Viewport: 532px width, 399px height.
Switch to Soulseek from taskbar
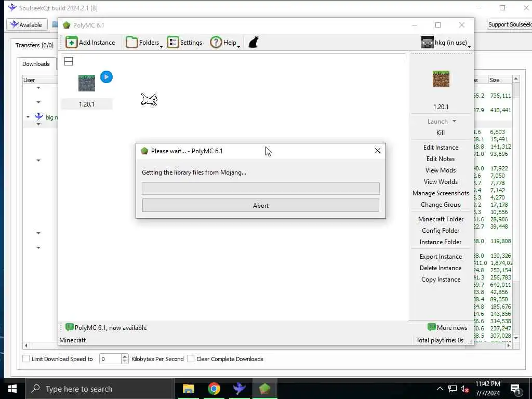coord(239,389)
